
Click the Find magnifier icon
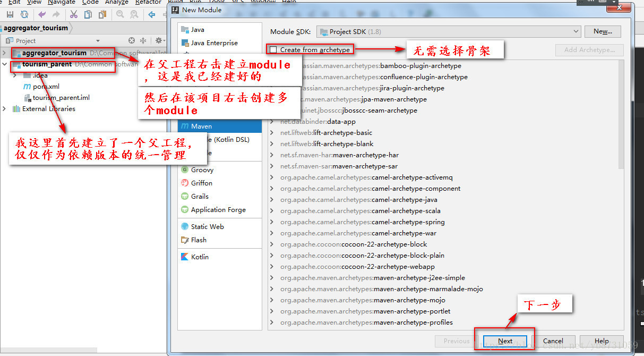[x=120, y=14]
